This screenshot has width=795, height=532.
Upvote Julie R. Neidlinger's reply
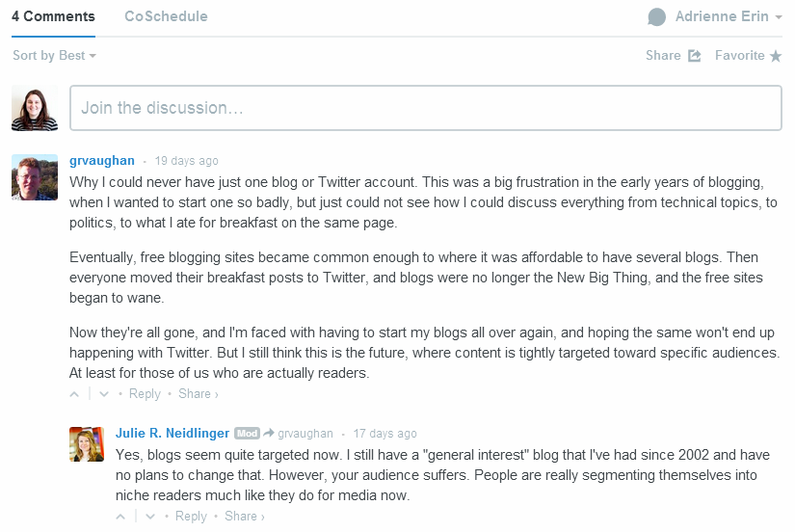point(121,517)
